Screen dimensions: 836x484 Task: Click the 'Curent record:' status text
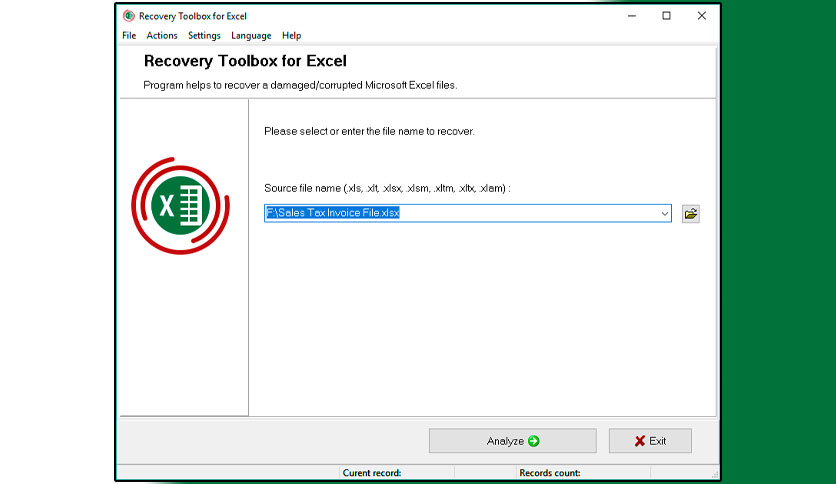pyautogui.click(x=372, y=473)
